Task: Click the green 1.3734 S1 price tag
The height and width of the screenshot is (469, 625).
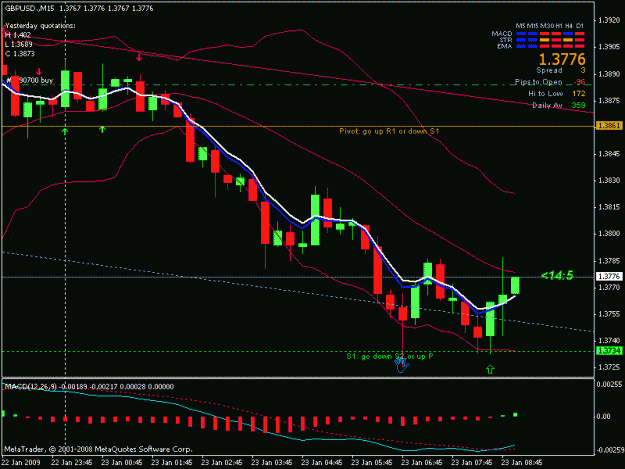Action: pos(609,351)
